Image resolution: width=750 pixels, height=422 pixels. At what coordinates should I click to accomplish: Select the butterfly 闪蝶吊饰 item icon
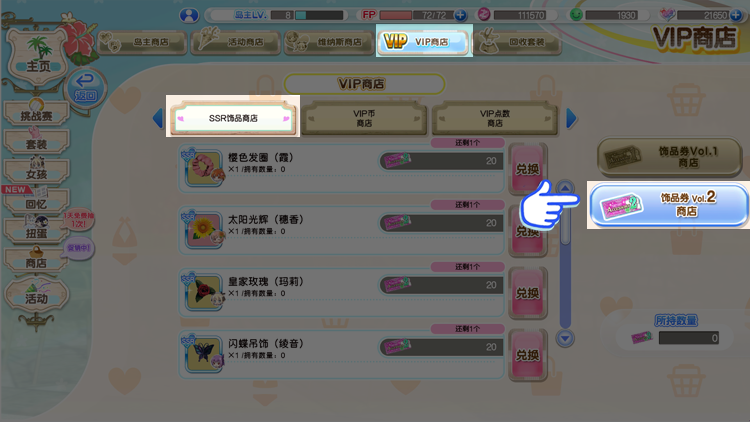click(204, 355)
